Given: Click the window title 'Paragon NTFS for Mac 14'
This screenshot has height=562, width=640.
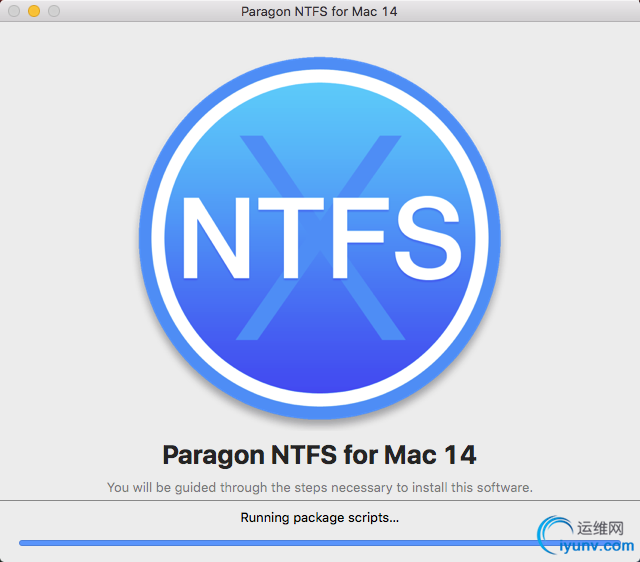Looking at the screenshot, I should [x=319, y=11].
